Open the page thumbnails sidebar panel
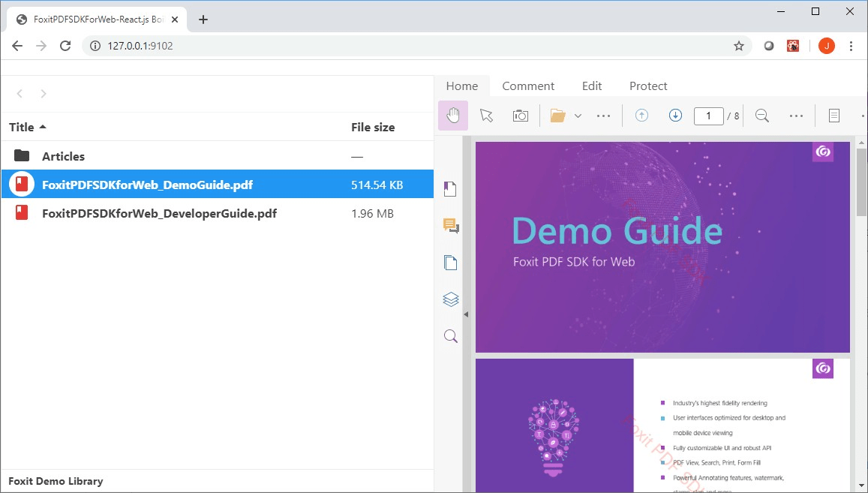 tap(451, 262)
